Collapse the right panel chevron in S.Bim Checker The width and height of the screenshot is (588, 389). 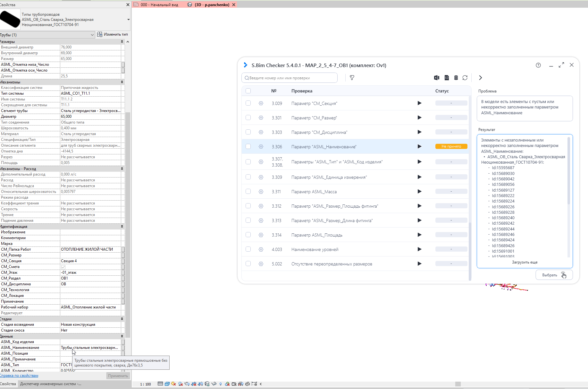click(x=480, y=78)
